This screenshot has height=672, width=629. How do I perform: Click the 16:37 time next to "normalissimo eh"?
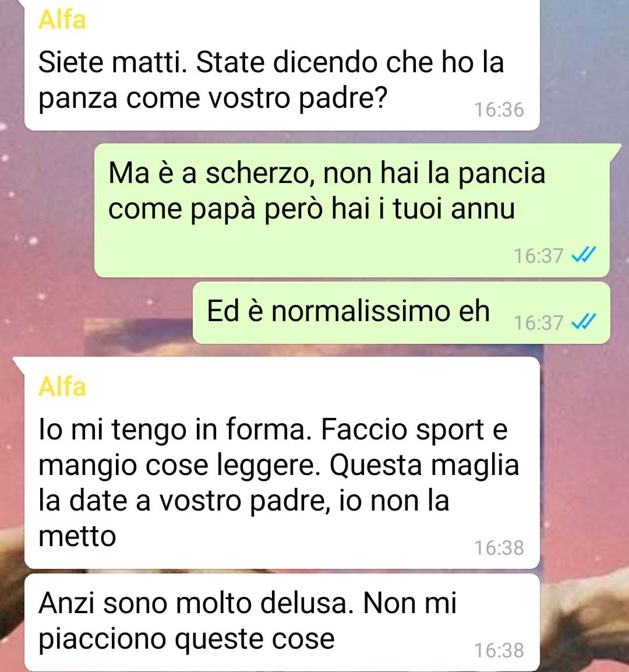[538, 323]
